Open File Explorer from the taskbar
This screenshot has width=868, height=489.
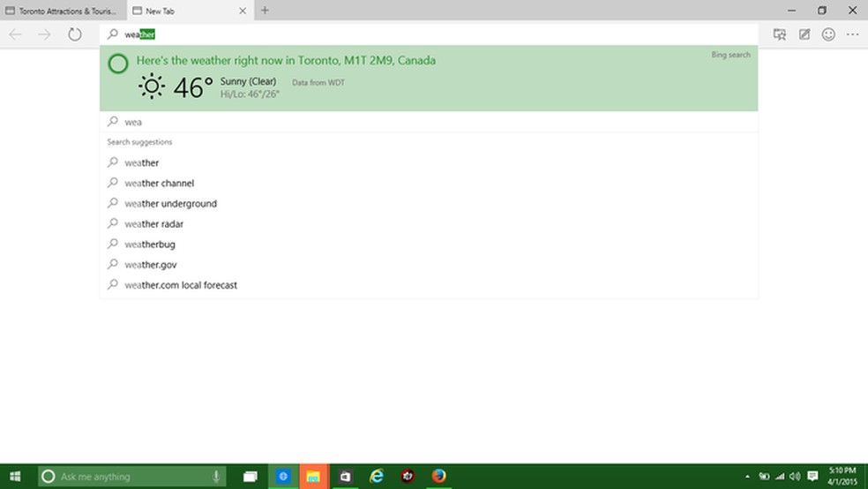coord(313,477)
